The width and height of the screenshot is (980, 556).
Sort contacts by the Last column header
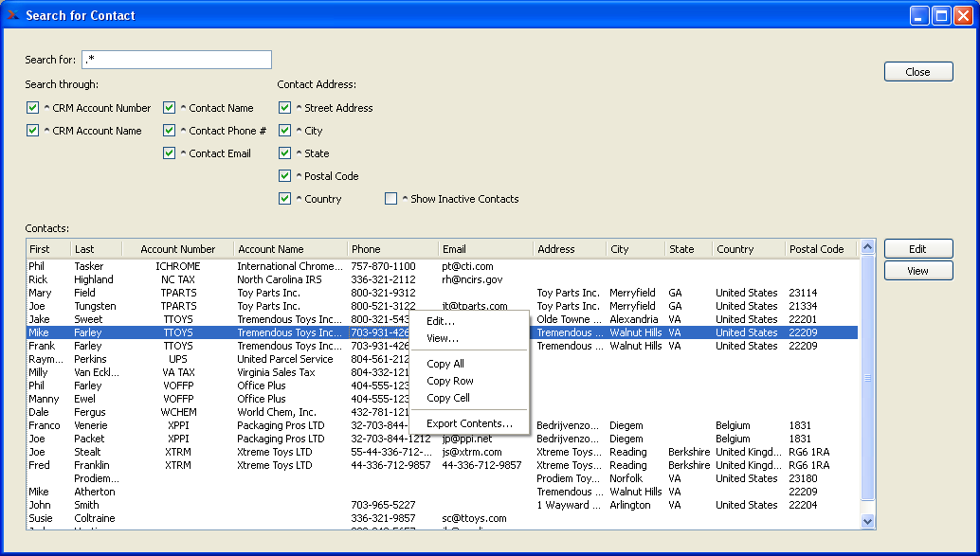click(x=96, y=249)
